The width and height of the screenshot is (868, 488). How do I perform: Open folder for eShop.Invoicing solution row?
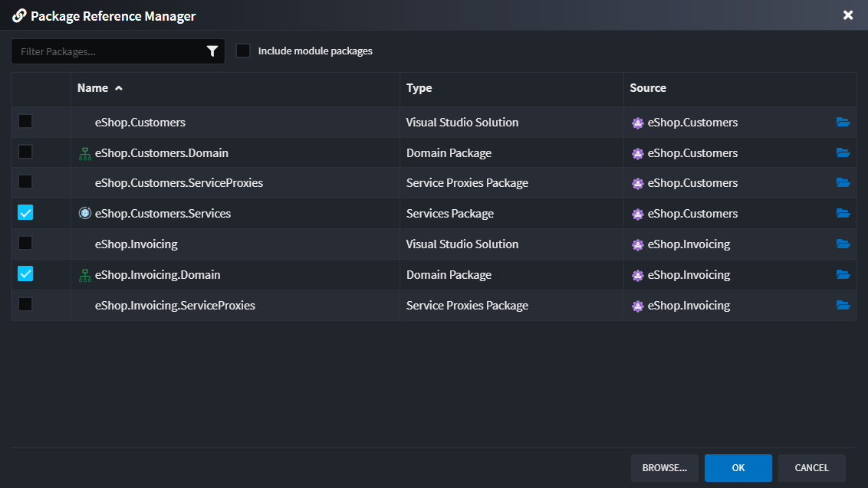pyautogui.click(x=843, y=244)
